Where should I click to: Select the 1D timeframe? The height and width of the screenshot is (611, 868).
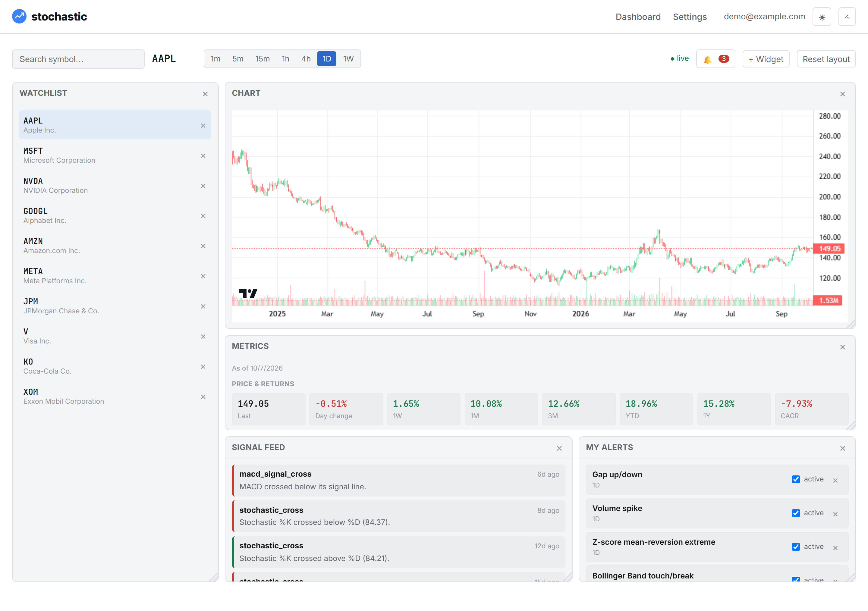[x=327, y=59]
